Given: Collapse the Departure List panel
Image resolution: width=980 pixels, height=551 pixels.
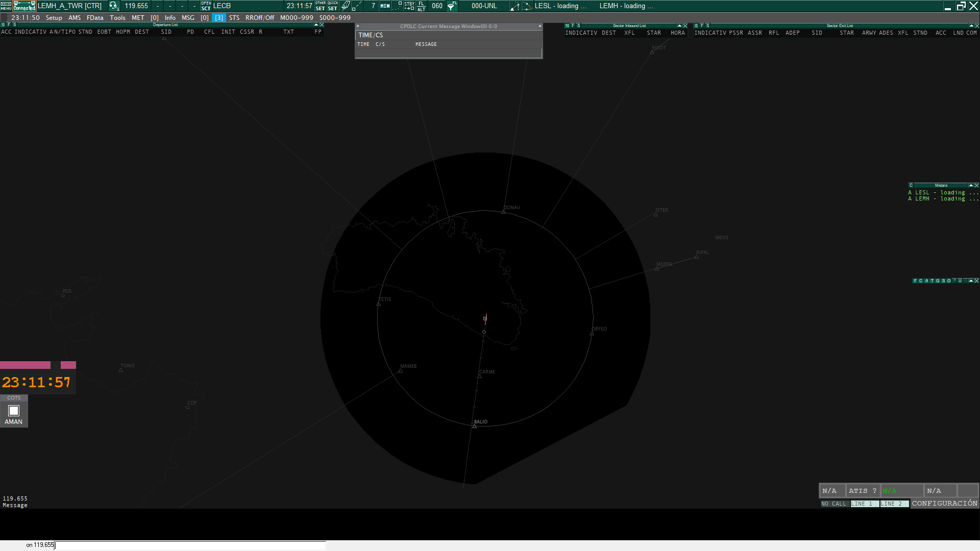Looking at the screenshot, I should point(316,25).
